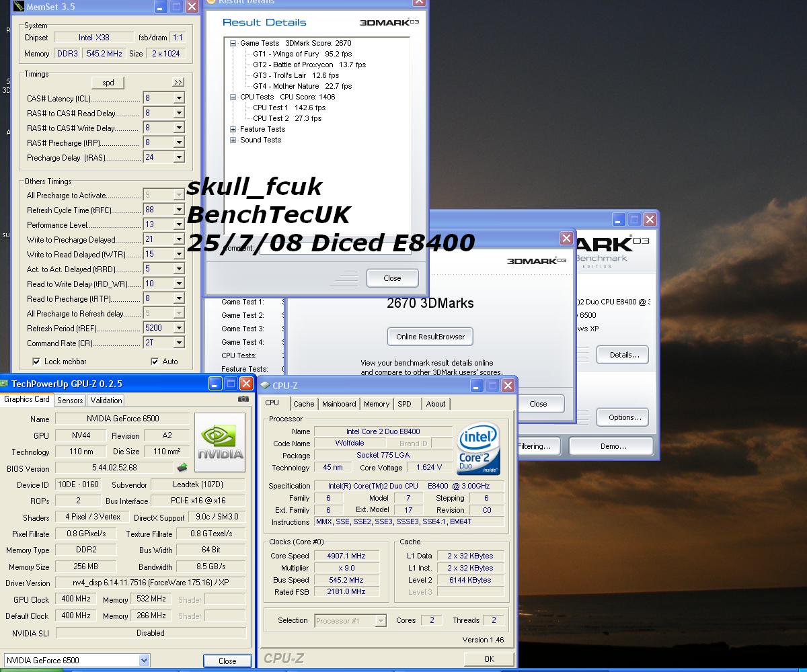
Task: Click the CPU-Z title bar icon
Action: [x=265, y=385]
